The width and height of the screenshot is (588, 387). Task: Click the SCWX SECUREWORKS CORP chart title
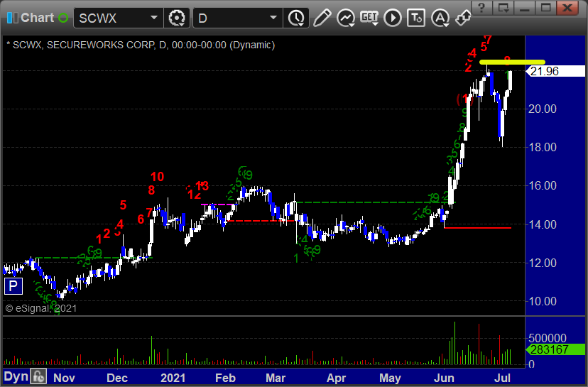coord(141,45)
